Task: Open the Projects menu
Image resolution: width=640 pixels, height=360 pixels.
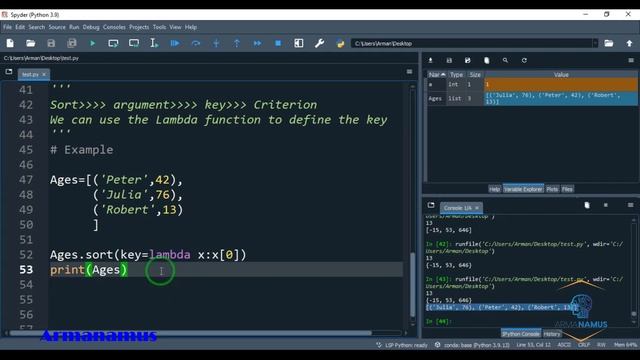Action: [139, 27]
